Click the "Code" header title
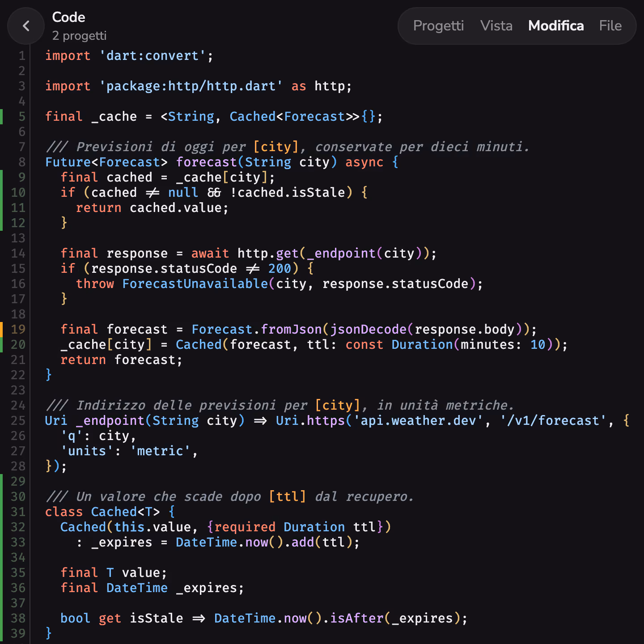The width and height of the screenshot is (644, 644). coord(68,17)
